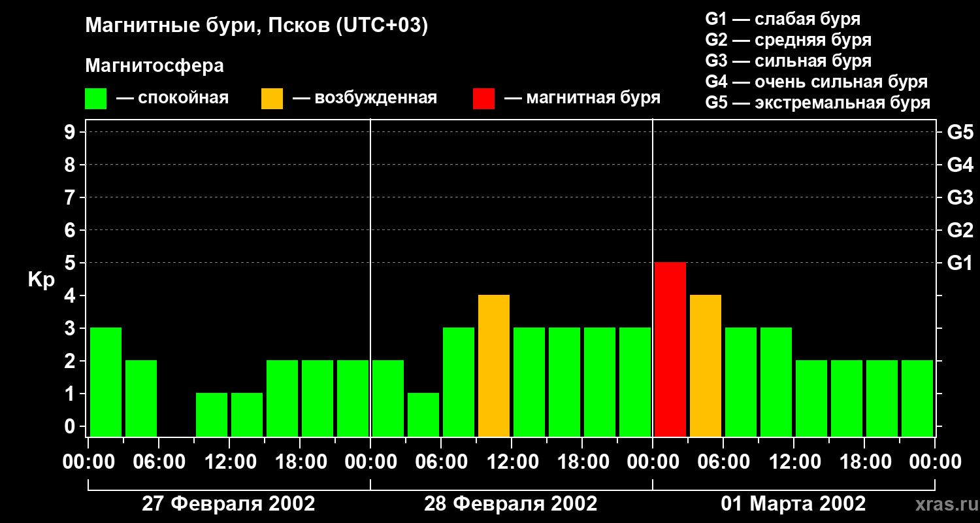The height and width of the screenshot is (523, 980).
Task: Click the "27 Февраля 2002" date label
Action: click(229, 504)
